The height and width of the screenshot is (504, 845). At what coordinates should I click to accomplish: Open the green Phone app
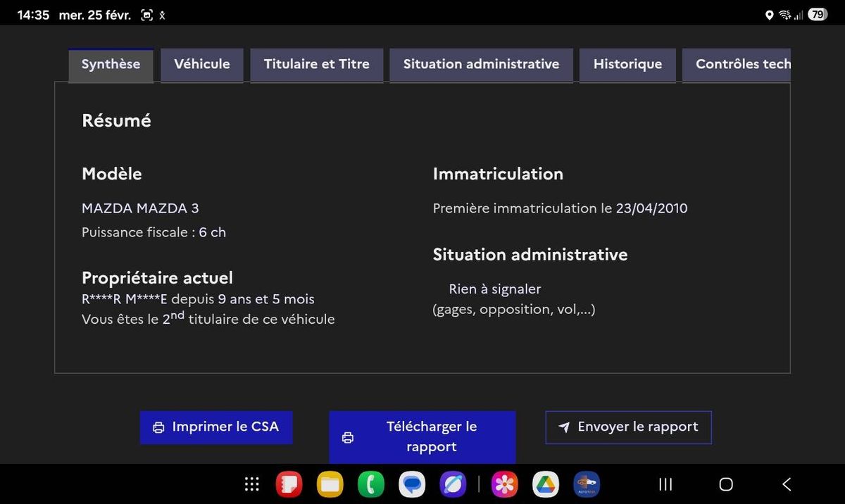point(370,484)
